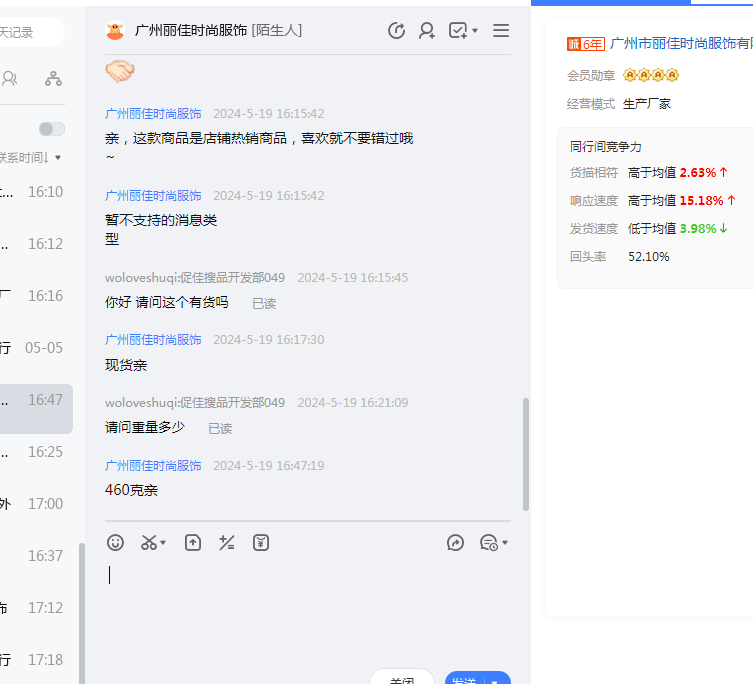Select the conversation timed 17:00

pyautogui.click(x=36, y=504)
